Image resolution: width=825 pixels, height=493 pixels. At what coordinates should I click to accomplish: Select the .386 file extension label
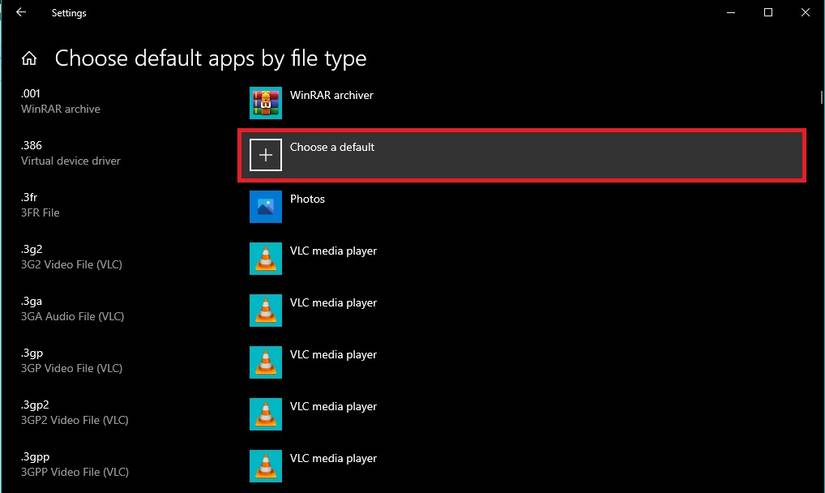pos(31,145)
